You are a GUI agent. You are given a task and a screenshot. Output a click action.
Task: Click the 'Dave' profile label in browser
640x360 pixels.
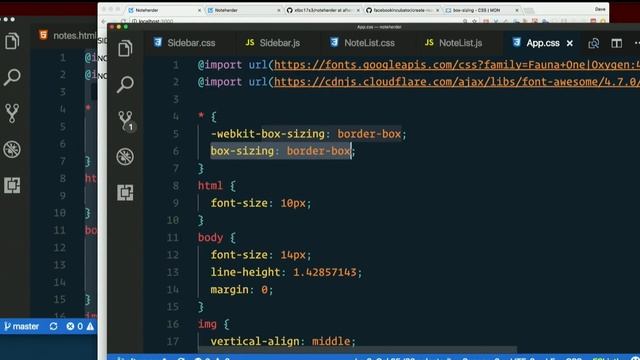[x=600, y=9]
